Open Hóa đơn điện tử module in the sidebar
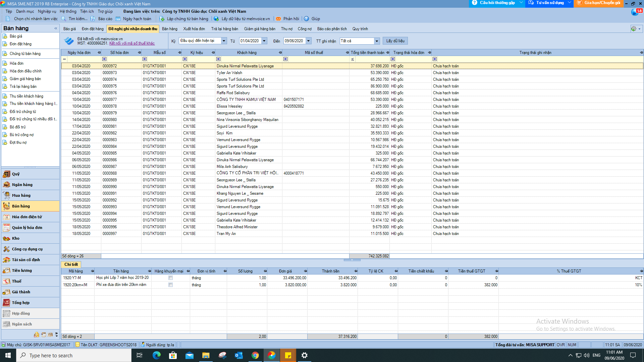The height and width of the screenshot is (362, 644). pyautogui.click(x=27, y=217)
